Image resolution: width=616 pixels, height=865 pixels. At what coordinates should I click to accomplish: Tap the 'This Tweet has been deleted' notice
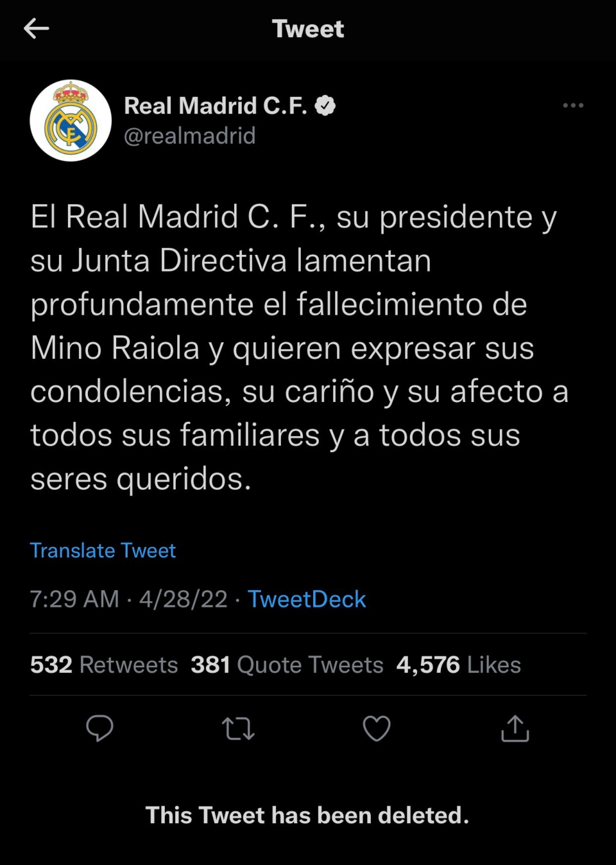click(x=307, y=815)
